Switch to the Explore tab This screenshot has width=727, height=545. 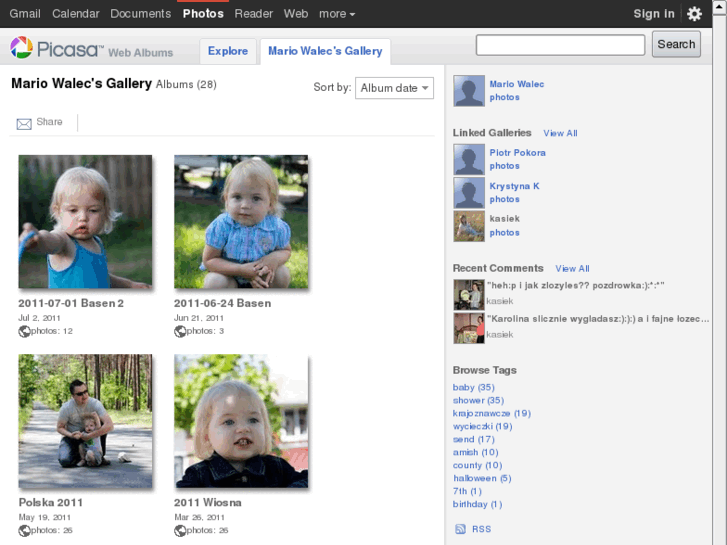(x=228, y=51)
